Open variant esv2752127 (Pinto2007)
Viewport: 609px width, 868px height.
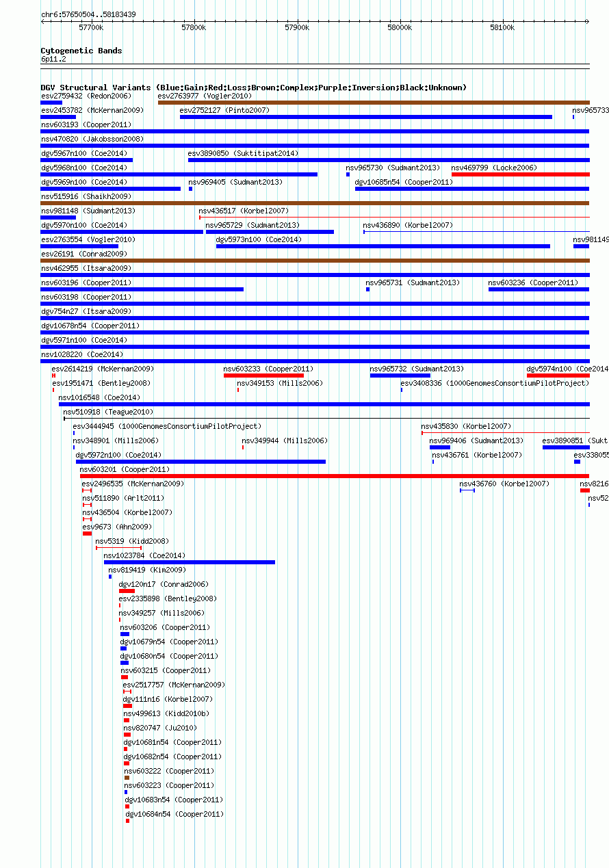coord(225,110)
